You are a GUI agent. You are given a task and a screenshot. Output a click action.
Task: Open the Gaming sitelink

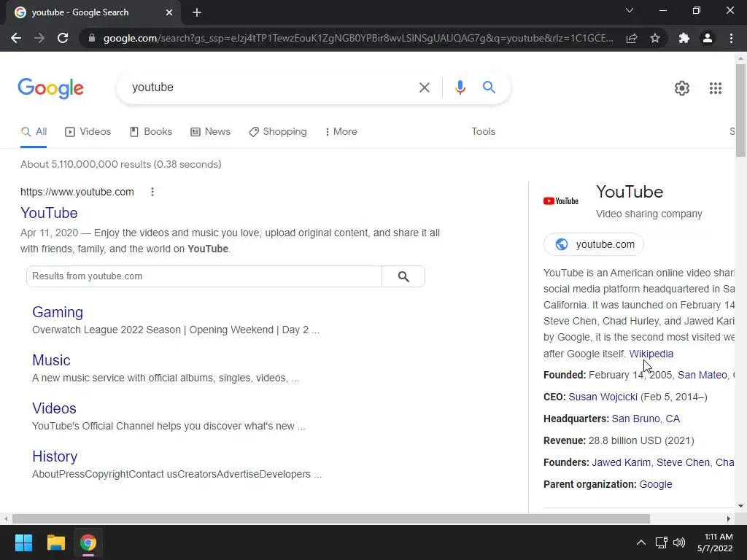(58, 312)
